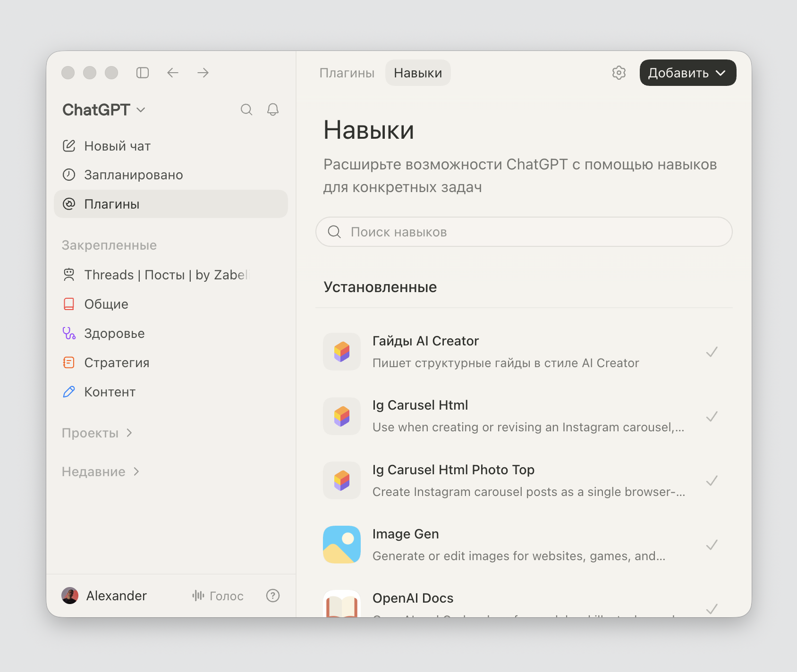The width and height of the screenshot is (797, 672).
Task: Click the Голос voice button
Action: 218,596
